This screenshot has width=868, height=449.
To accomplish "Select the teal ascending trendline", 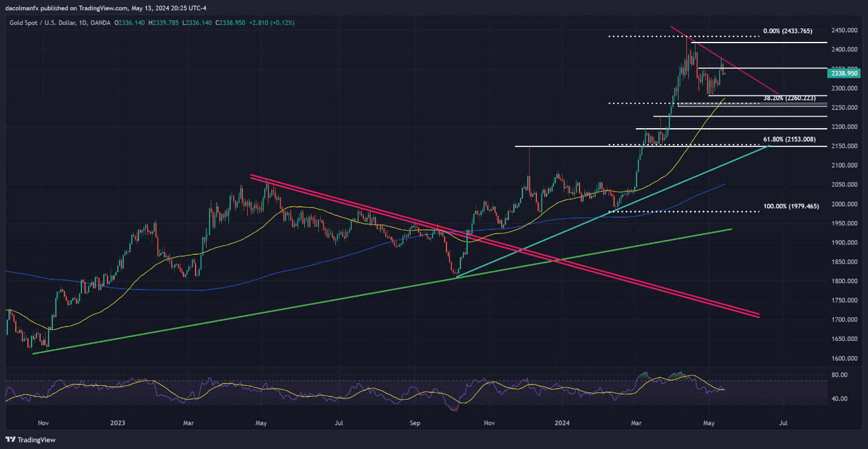I will pyautogui.click(x=613, y=211).
